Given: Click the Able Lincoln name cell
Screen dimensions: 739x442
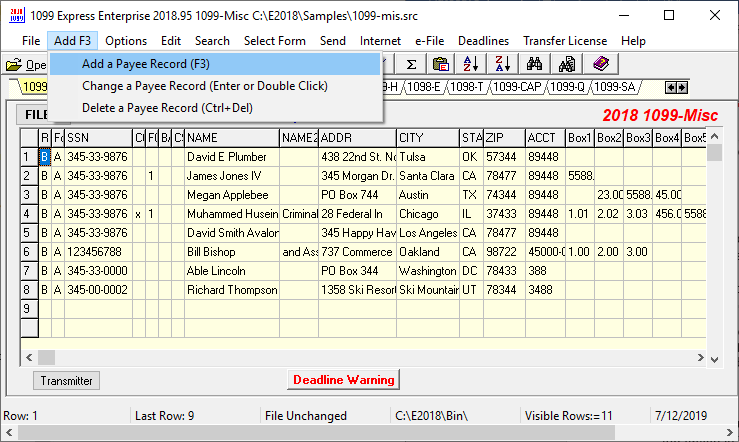Looking at the screenshot, I should point(232,271).
